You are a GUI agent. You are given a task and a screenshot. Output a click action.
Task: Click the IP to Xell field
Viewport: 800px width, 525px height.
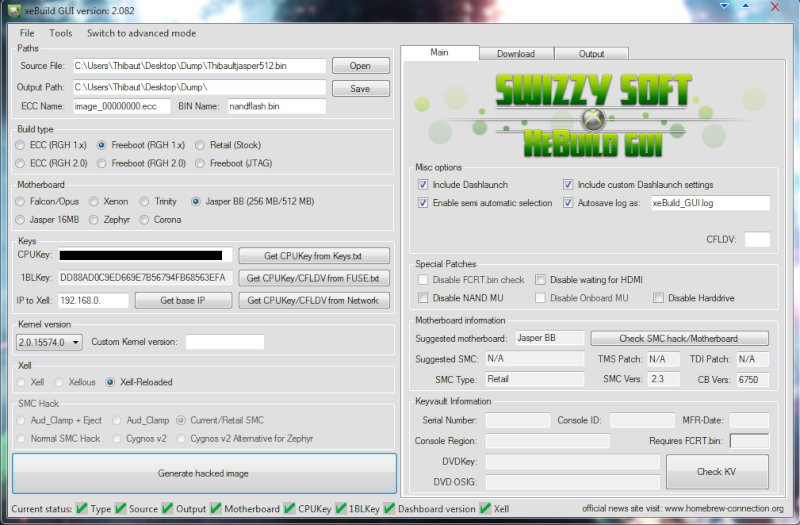[x=93, y=300]
